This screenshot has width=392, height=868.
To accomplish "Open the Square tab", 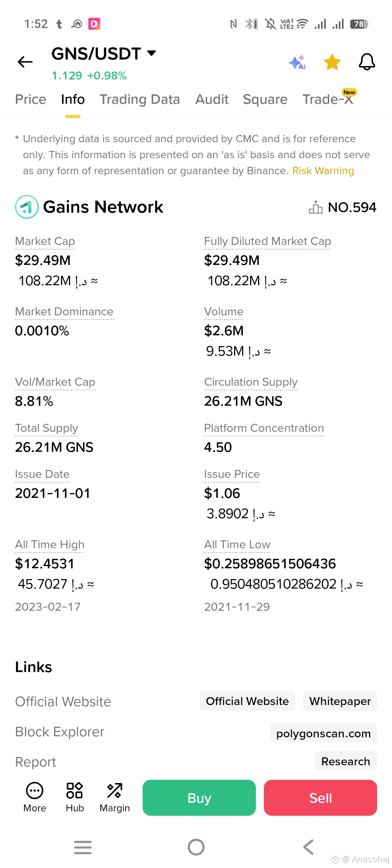I will 265,99.
